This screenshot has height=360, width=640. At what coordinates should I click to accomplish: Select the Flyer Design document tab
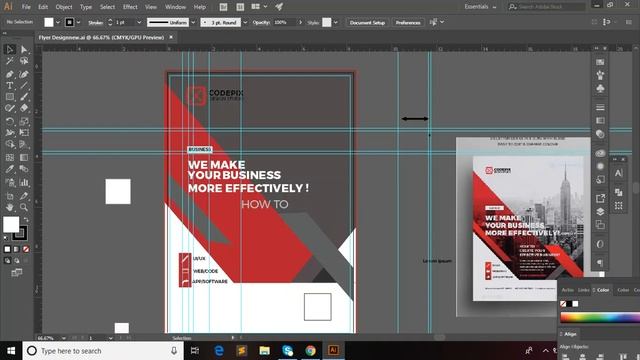click(x=101, y=38)
